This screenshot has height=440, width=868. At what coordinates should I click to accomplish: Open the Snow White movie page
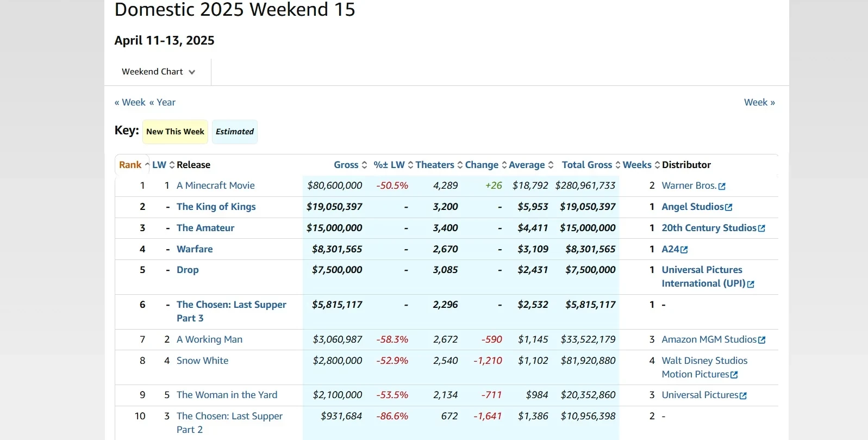[x=202, y=361]
